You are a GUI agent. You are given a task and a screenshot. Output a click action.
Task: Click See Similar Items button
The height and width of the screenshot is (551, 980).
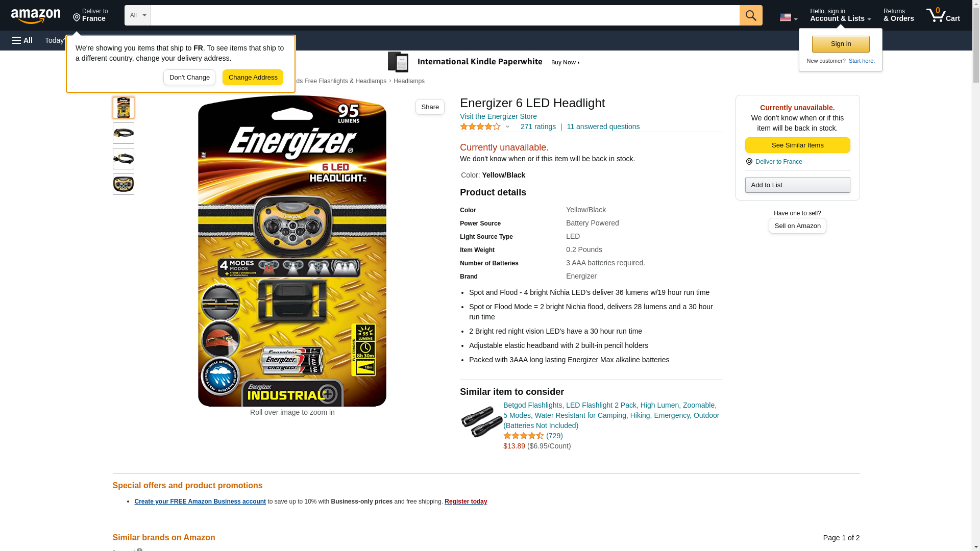797,145
